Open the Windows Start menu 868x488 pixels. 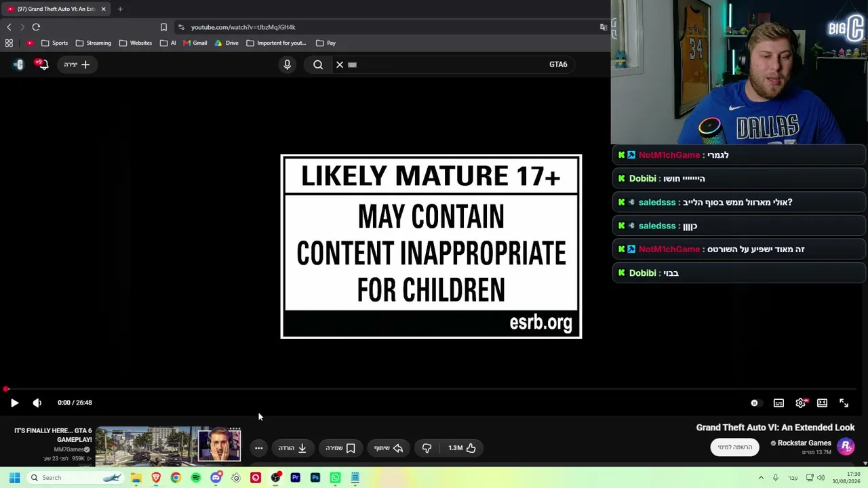[x=14, y=478]
